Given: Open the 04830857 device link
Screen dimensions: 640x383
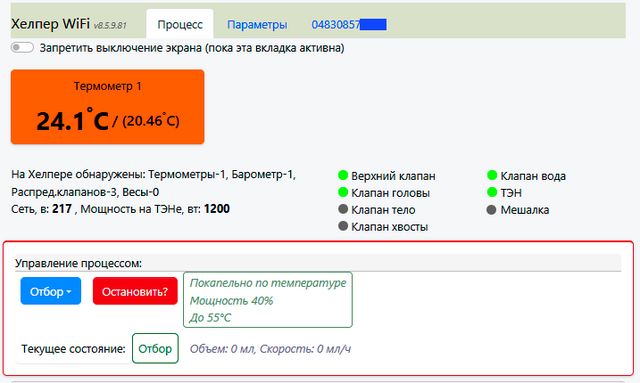Looking at the screenshot, I should [x=349, y=24].
